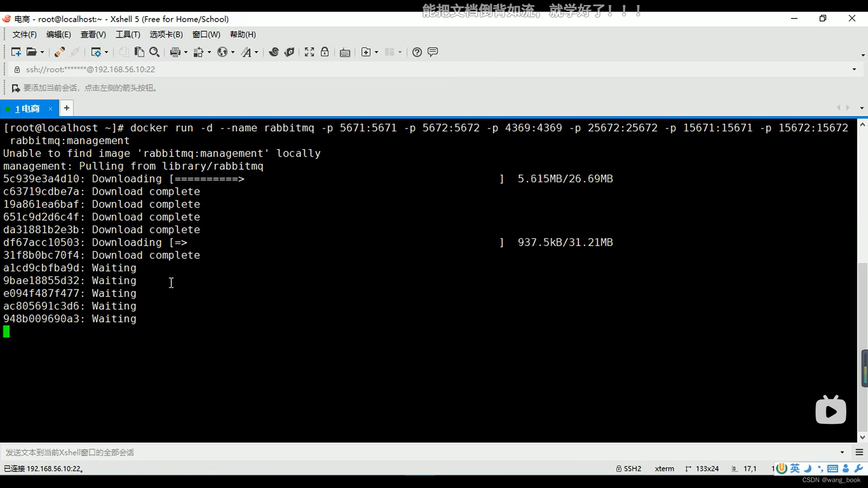Open the 编辑(E) menu
Image resolution: width=868 pixels, height=488 pixels.
coord(58,34)
